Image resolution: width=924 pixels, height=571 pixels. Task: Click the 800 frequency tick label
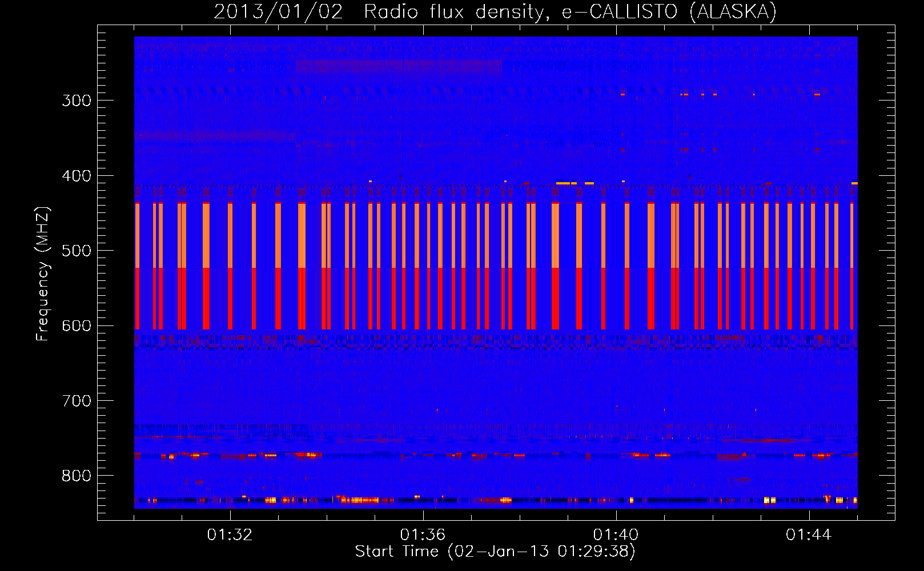(x=77, y=476)
